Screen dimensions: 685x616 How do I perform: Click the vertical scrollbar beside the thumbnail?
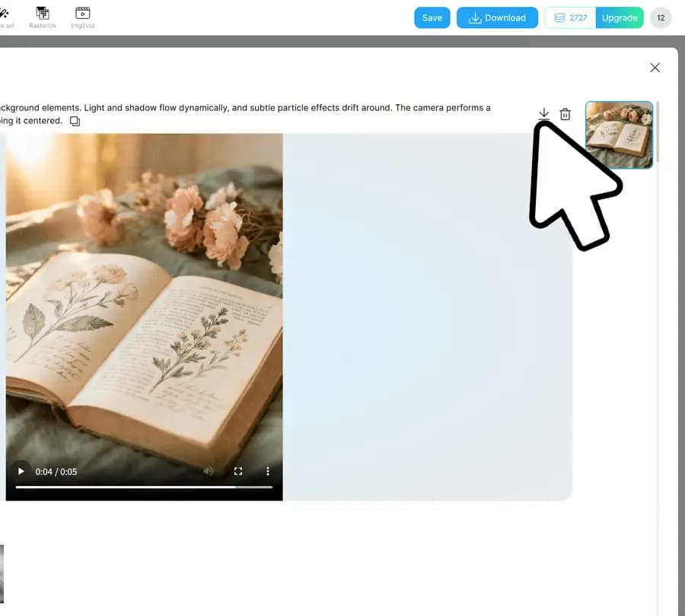tap(658, 133)
